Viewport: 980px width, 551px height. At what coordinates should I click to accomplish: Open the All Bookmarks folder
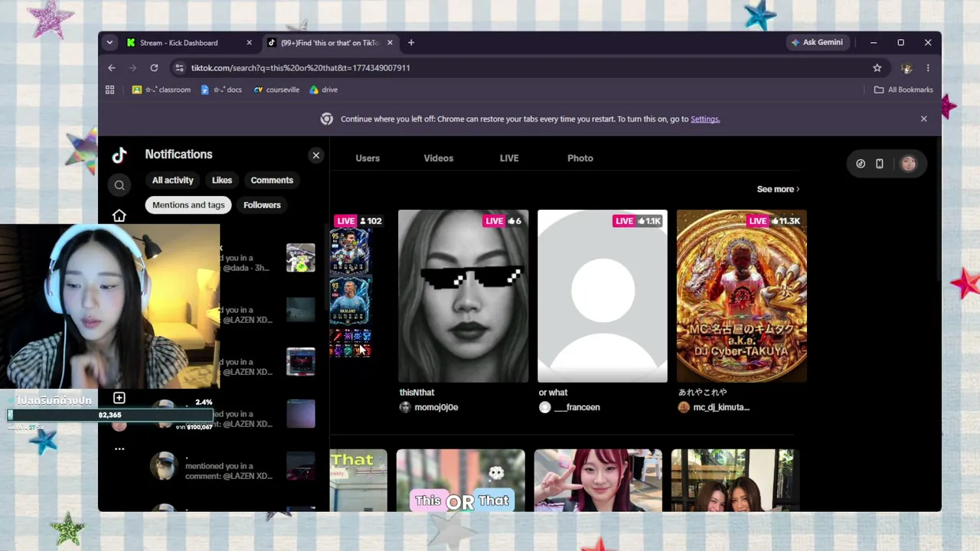click(x=903, y=90)
